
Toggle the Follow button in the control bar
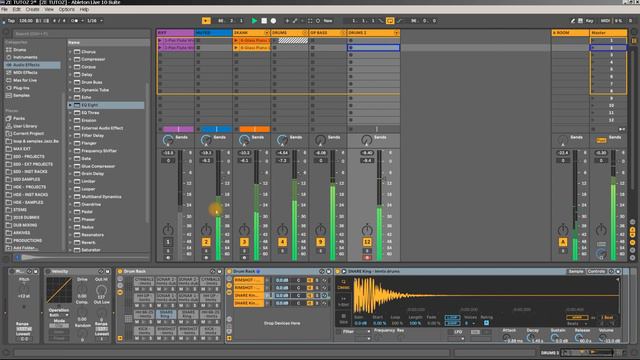(x=207, y=20)
